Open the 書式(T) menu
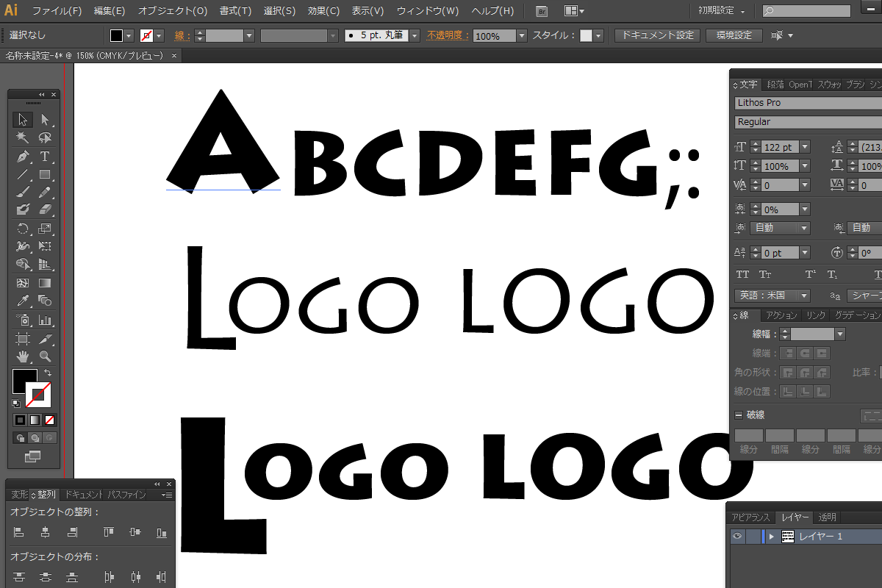Image resolution: width=882 pixels, height=588 pixels. (235, 11)
